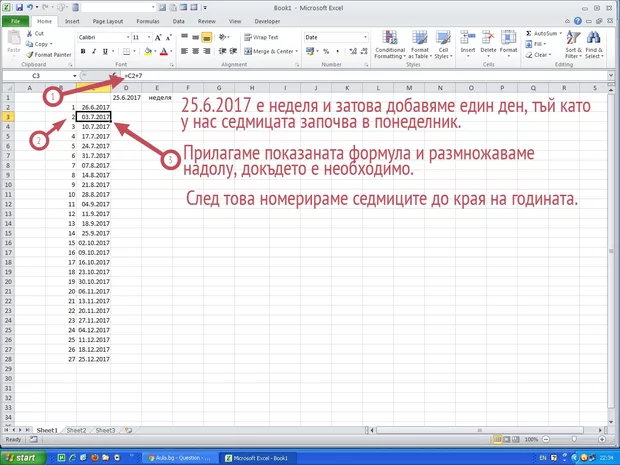Viewport: 620px width, 465px height.
Task: Open Conditional Formatting menu
Action: click(390, 45)
